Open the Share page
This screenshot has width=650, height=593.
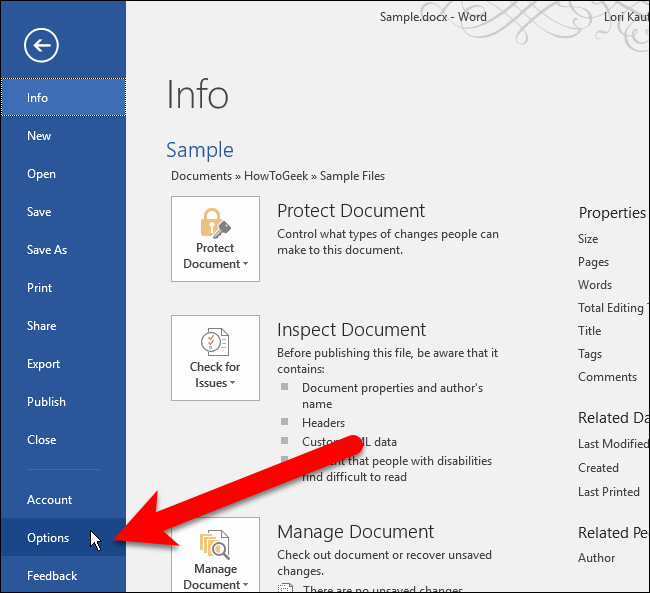click(63, 326)
